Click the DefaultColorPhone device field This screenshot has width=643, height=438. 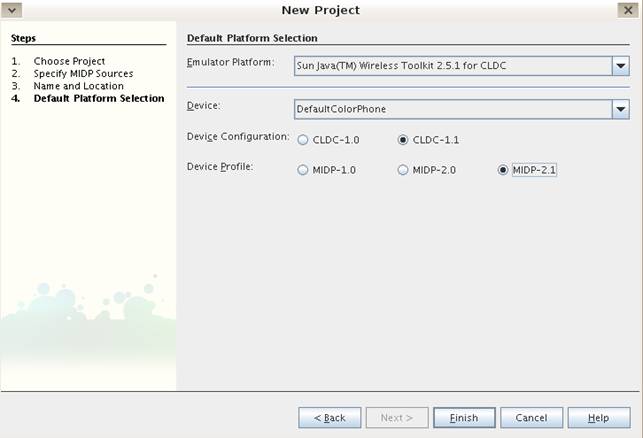pyautogui.click(x=450, y=109)
